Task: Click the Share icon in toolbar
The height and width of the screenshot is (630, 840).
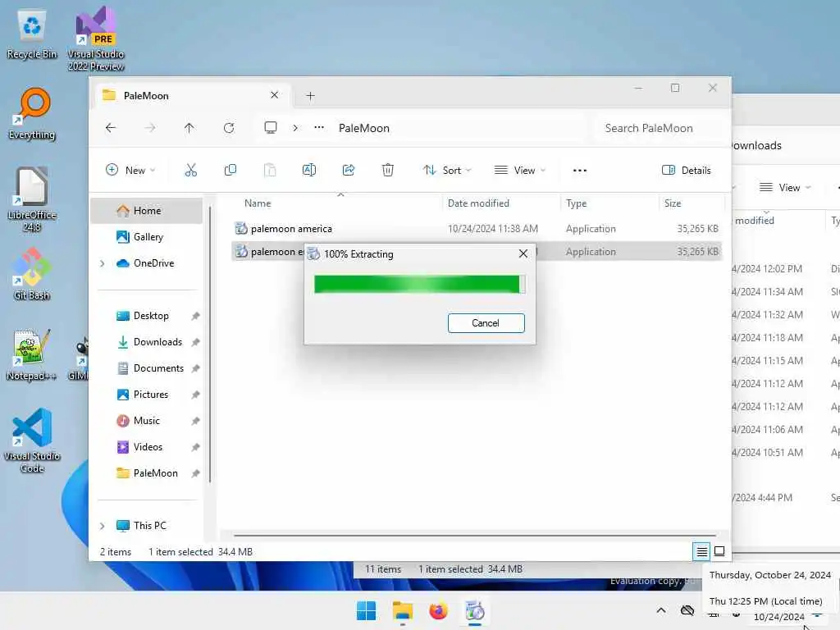Action: 349,171
